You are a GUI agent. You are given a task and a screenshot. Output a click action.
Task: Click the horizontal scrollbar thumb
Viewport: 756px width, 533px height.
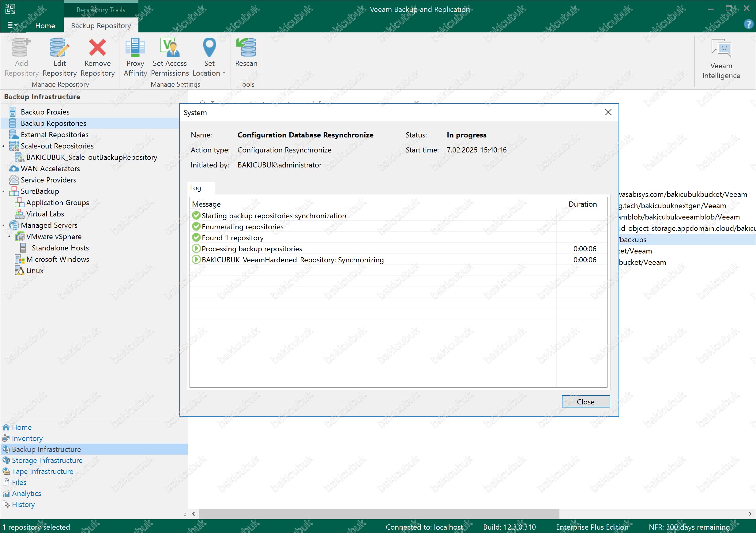click(379, 514)
